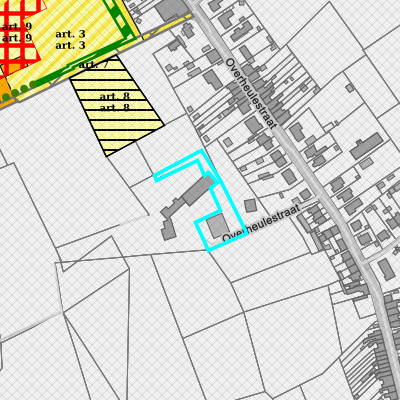Select the L-shaped farm building southwest of cyan parcel
Screen dimensions: 400x400
(x=172, y=218)
